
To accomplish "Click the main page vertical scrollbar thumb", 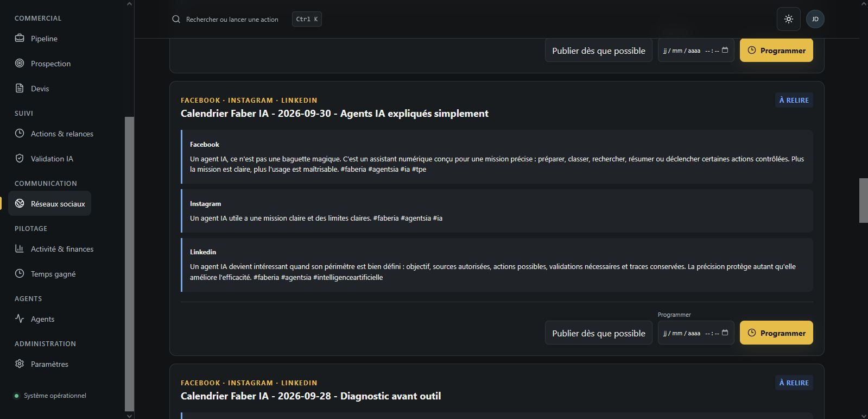I will click(863, 200).
